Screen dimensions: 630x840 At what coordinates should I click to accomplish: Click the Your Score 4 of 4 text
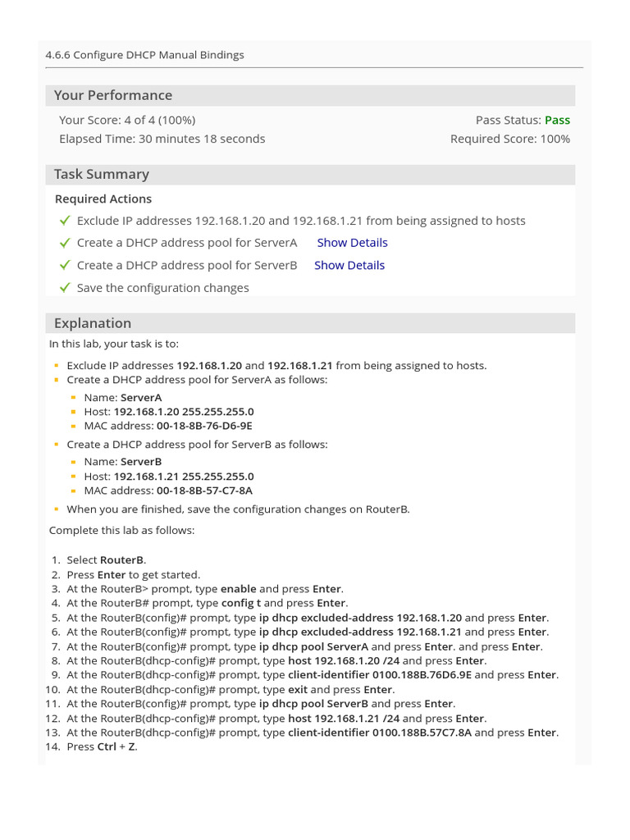(127, 120)
